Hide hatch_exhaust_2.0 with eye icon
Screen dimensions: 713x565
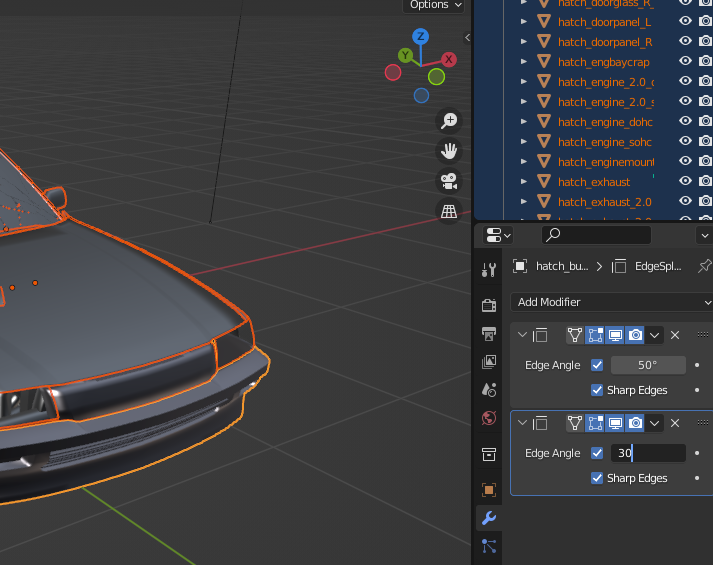[x=685, y=201]
